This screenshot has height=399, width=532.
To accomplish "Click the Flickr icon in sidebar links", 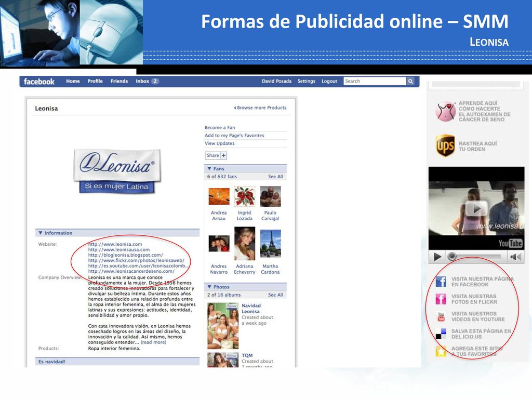I will click(x=441, y=299).
